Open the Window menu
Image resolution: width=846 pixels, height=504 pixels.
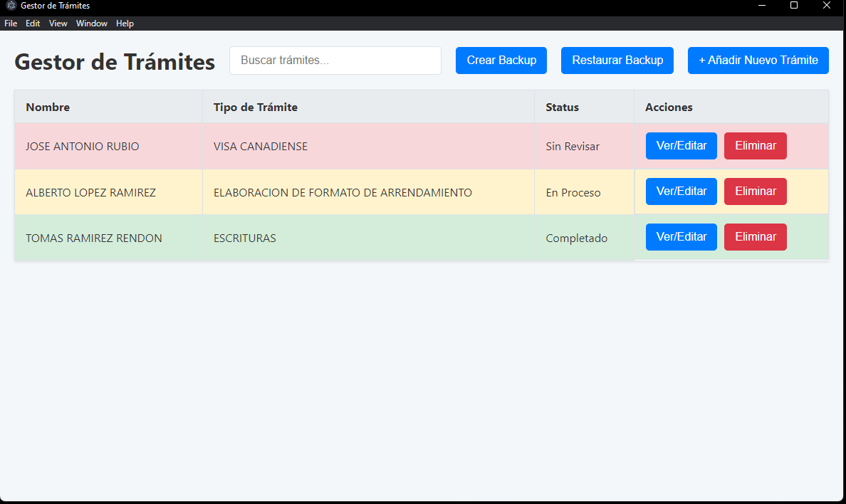92,23
